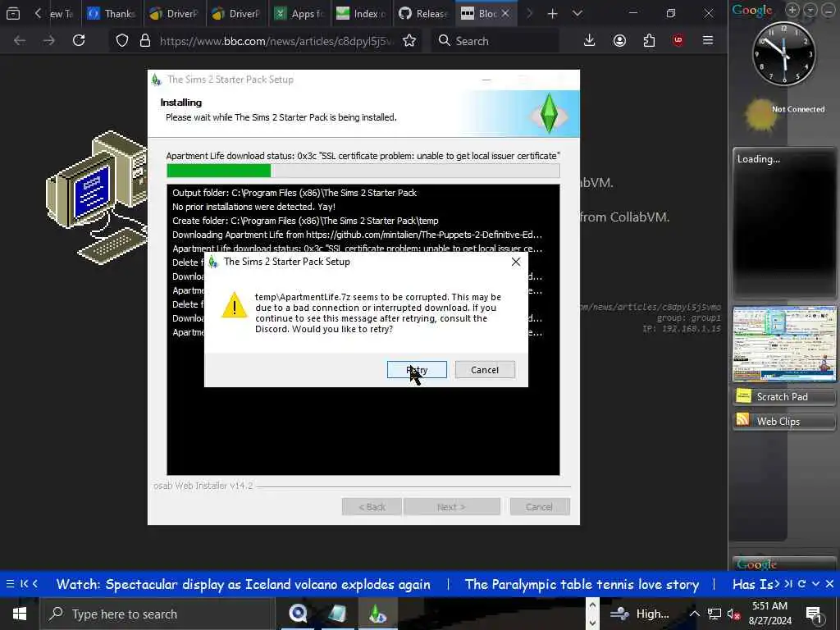Screen dimensions: 840x630
Task: Click Retry in the corrupted file dialog
Action: coord(417,370)
